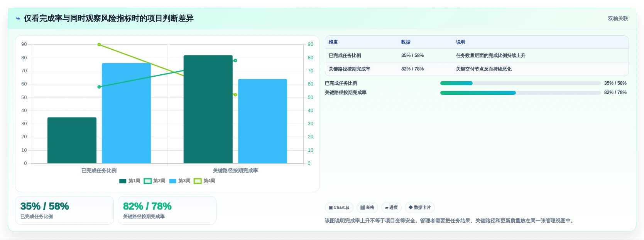644x240 pixels.
Task: Click the 表格 tag chip
Action: (x=367, y=208)
